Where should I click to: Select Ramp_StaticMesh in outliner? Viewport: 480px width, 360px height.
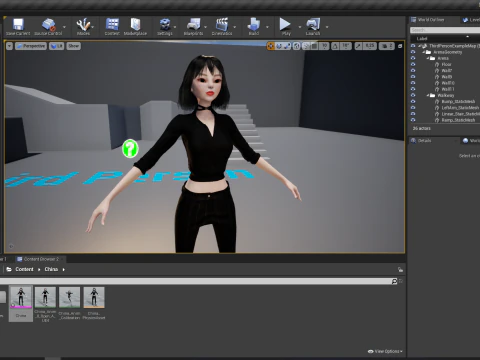coord(458,120)
